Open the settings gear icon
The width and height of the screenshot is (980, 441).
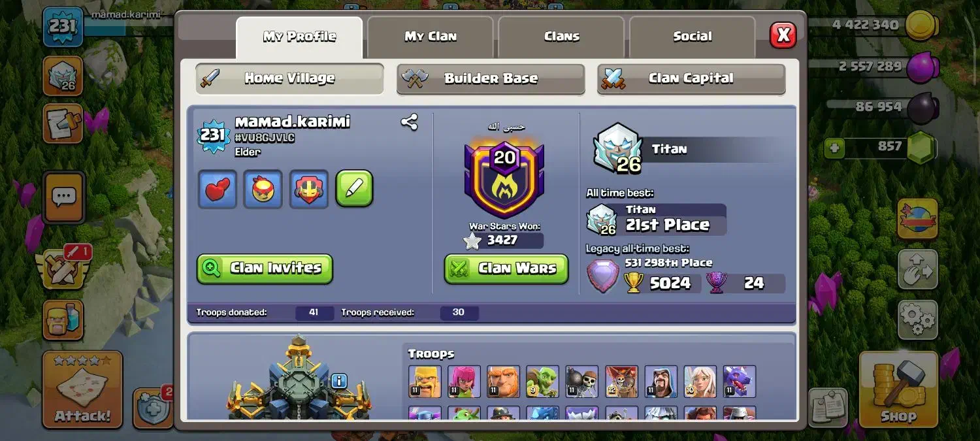pyautogui.click(x=918, y=319)
